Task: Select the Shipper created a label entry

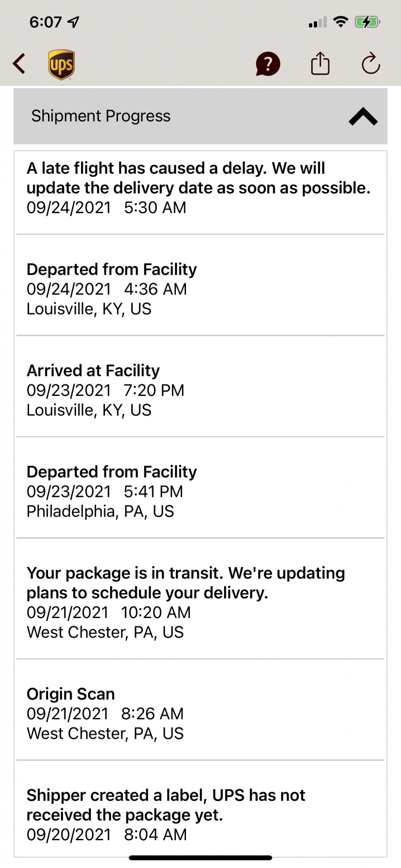Action: coord(200,809)
